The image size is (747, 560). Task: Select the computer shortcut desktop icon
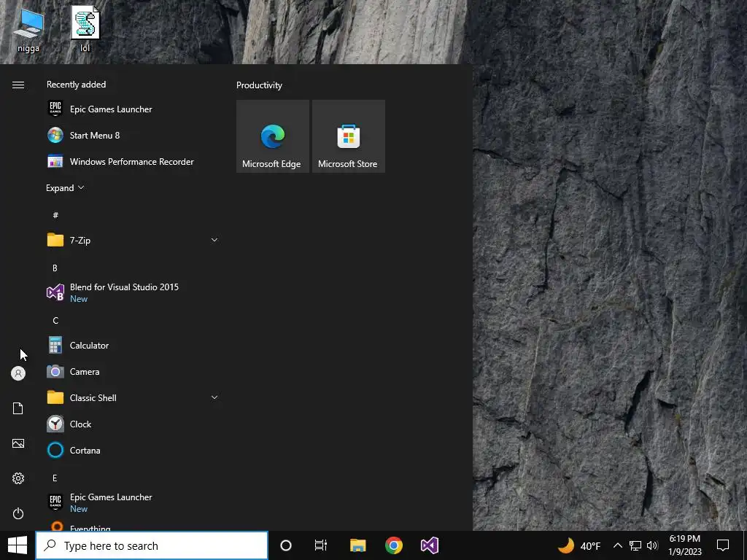click(x=28, y=29)
